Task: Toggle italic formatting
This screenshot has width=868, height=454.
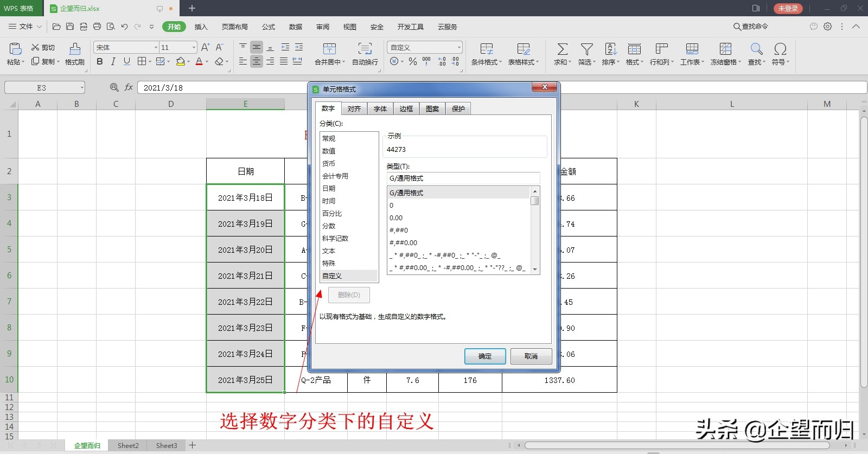Action: [113, 61]
